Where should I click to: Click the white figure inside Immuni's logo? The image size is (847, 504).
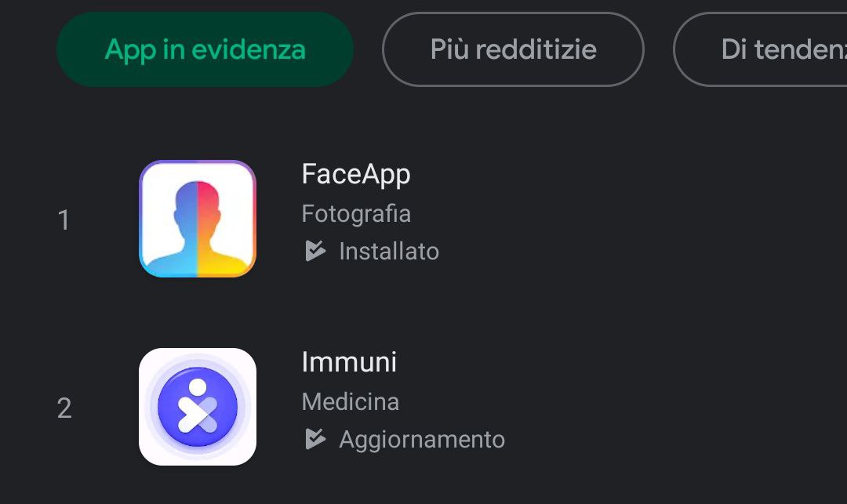tap(197, 408)
